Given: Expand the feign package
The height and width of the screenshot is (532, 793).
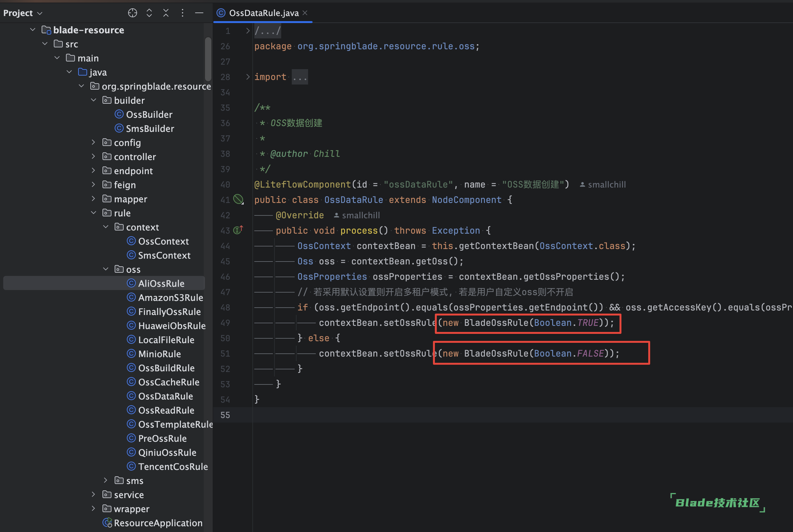Looking at the screenshot, I should (x=94, y=185).
